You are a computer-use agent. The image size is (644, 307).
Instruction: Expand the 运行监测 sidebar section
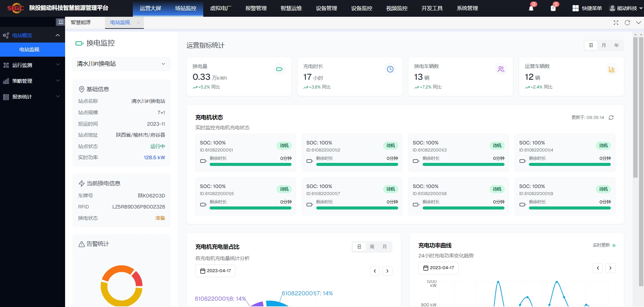point(33,65)
